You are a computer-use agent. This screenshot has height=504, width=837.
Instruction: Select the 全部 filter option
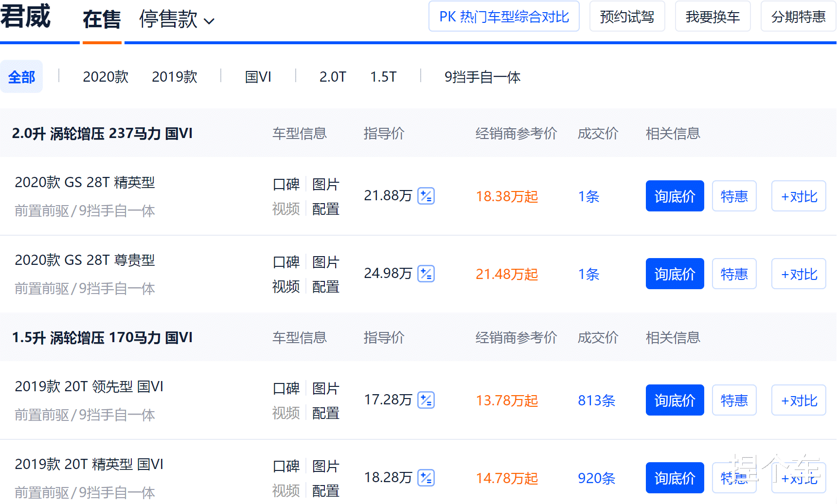pos(21,76)
